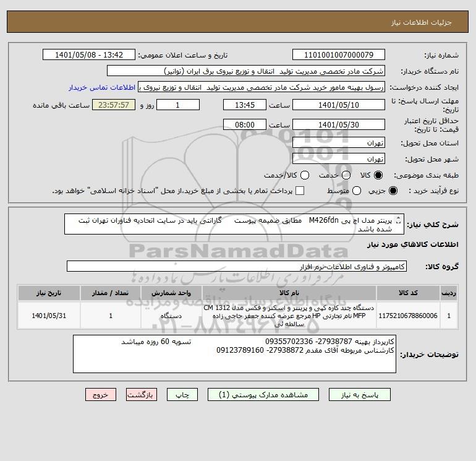Click the بازگشت back button
This screenshot has height=461, width=476.
(142, 395)
